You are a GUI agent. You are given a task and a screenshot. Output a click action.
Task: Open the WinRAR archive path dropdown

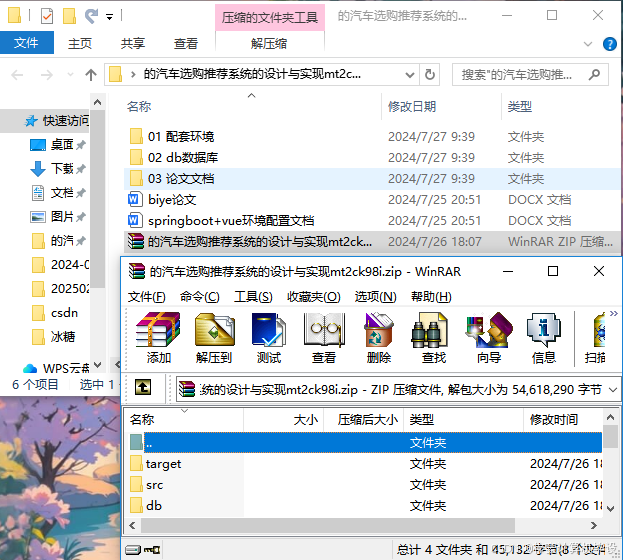click(x=613, y=390)
